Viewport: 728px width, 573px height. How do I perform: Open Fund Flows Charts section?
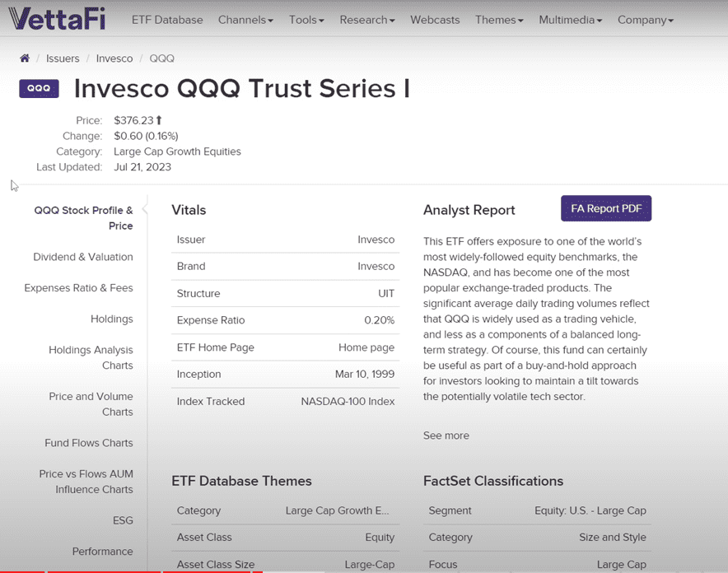click(x=88, y=443)
